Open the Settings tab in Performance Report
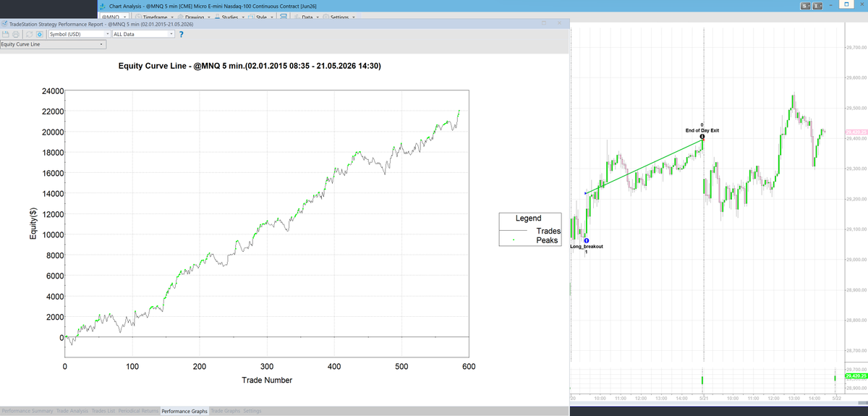The image size is (868, 416). click(252, 411)
